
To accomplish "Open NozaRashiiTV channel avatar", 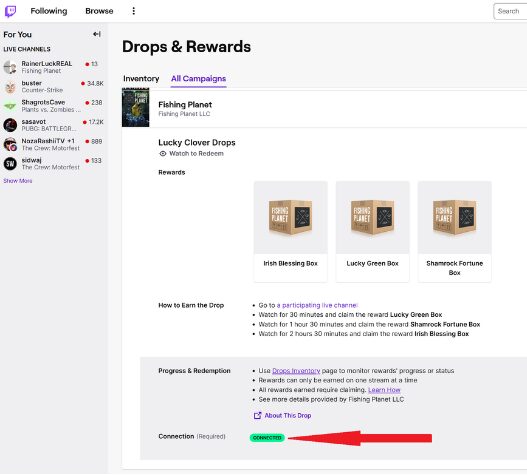I will [x=10, y=144].
